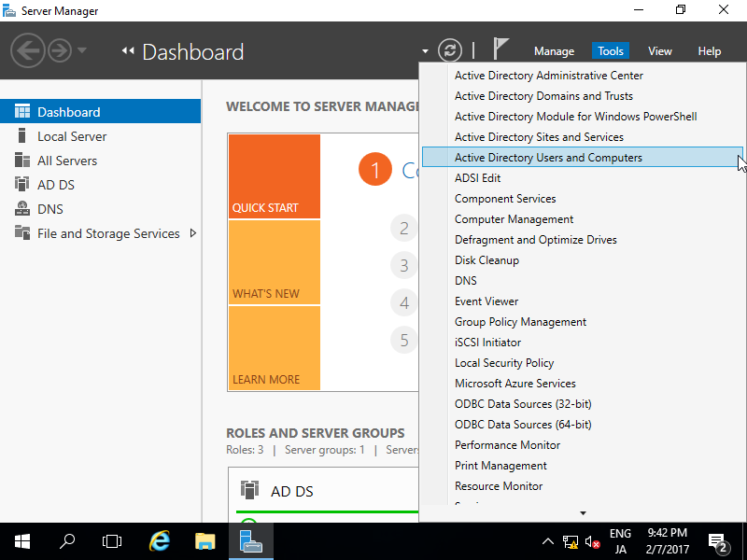
Task: Click the down arrow at Tools menu bottom
Action: (583, 512)
